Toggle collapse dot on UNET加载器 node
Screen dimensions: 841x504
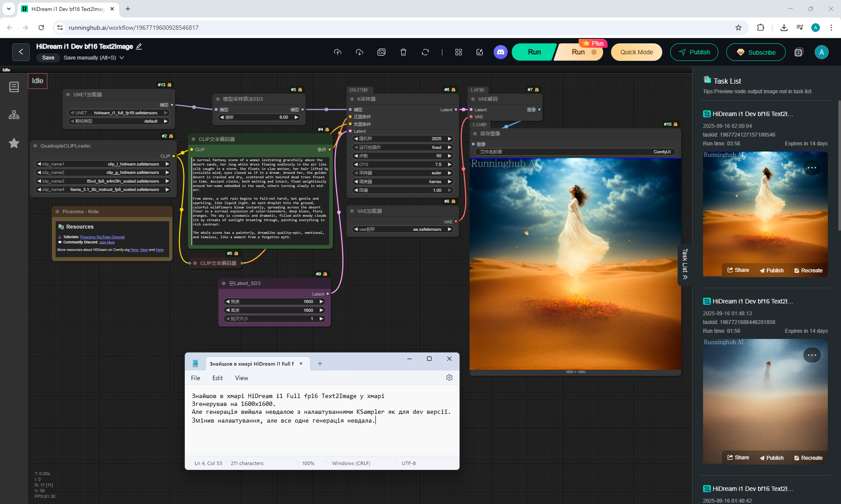pyautogui.click(x=68, y=95)
